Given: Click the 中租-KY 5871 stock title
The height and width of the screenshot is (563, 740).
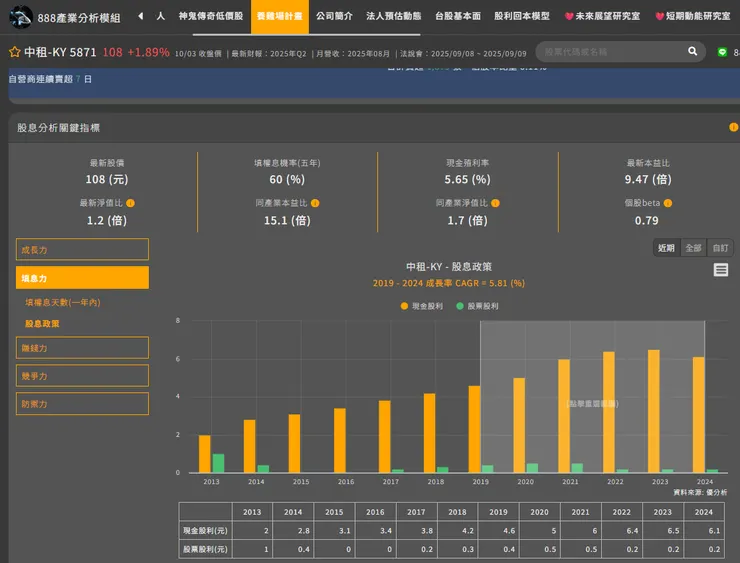Looking at the screenshot, I should (x=60, y=52).
